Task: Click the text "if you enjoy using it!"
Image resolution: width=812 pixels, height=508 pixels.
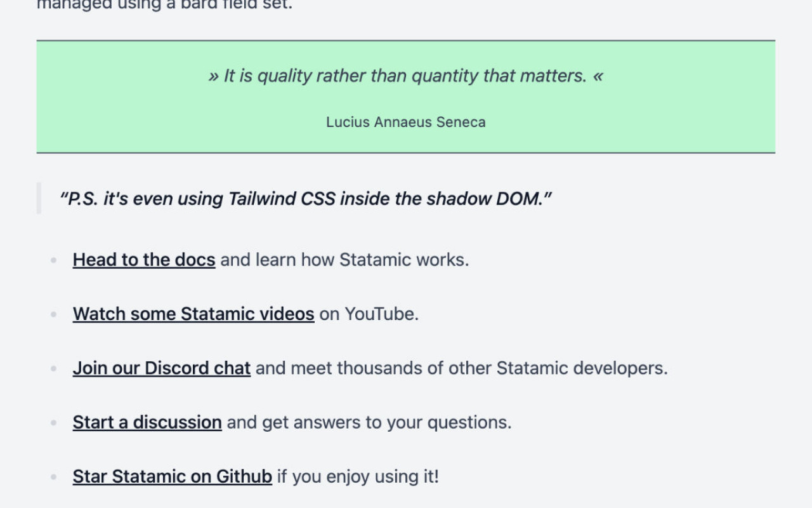Action: click(x=358, y=476)
